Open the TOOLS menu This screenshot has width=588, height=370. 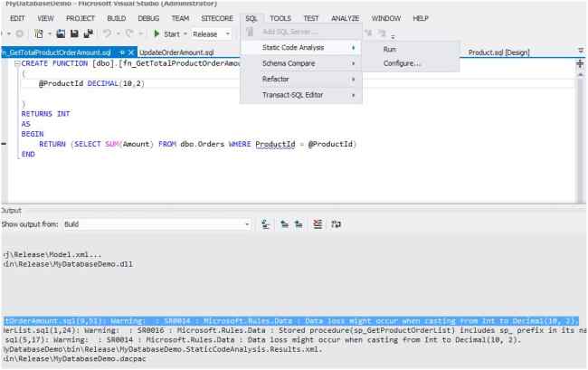280,18
